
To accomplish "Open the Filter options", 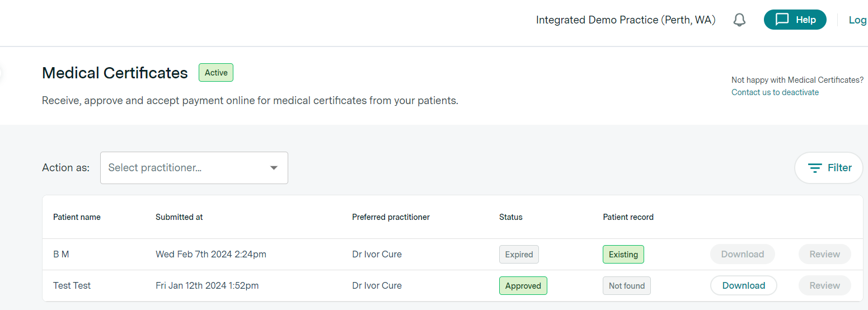I will pyautogui.click(x=829, y=168).
